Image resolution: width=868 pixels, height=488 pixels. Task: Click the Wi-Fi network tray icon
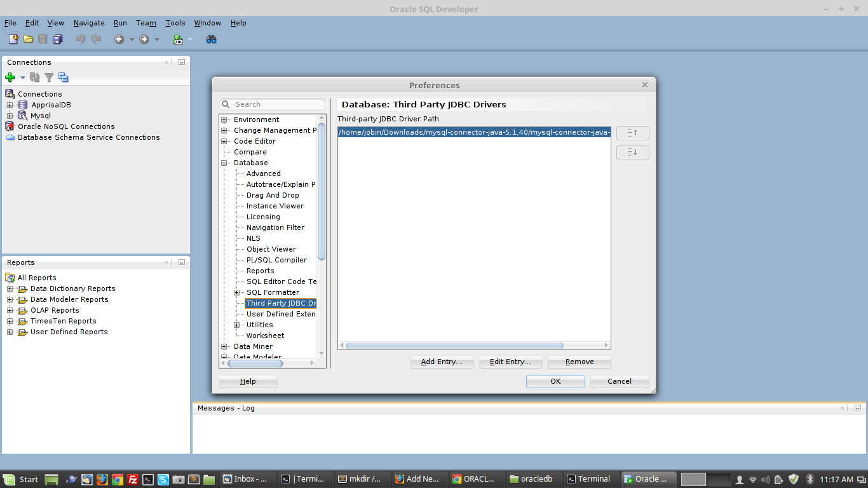click(x=753, y=479)
